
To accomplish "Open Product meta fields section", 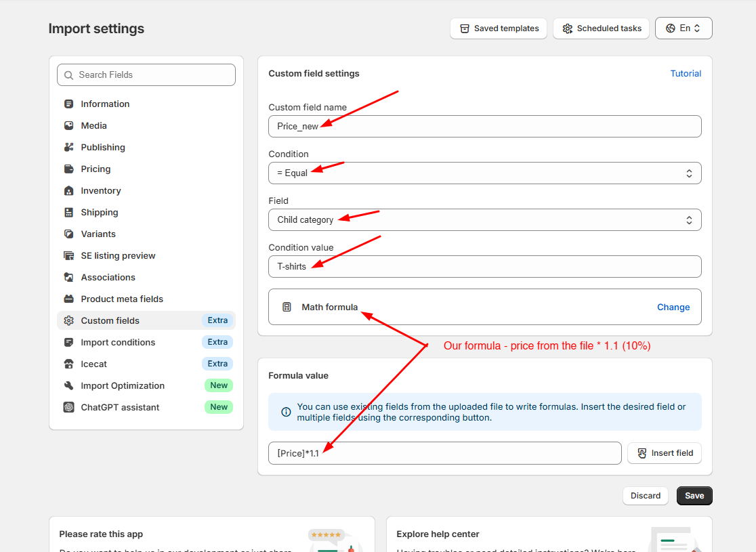I will pyautogui.click(x=146, y=299).
